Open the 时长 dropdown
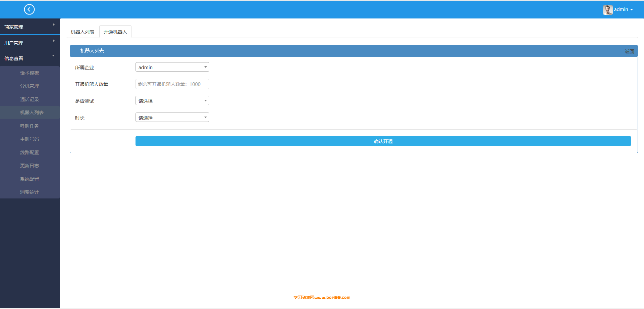 [x=172, y=118]
